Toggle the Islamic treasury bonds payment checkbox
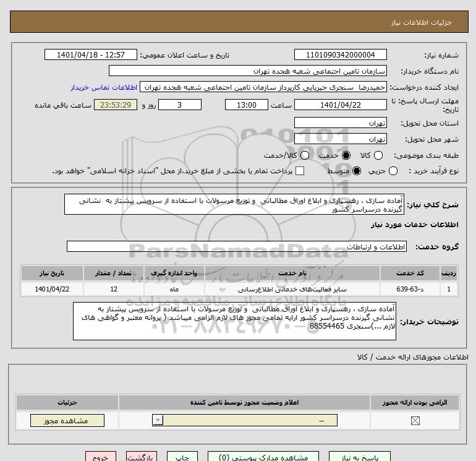476x461 pixels. tap(300, 171)
